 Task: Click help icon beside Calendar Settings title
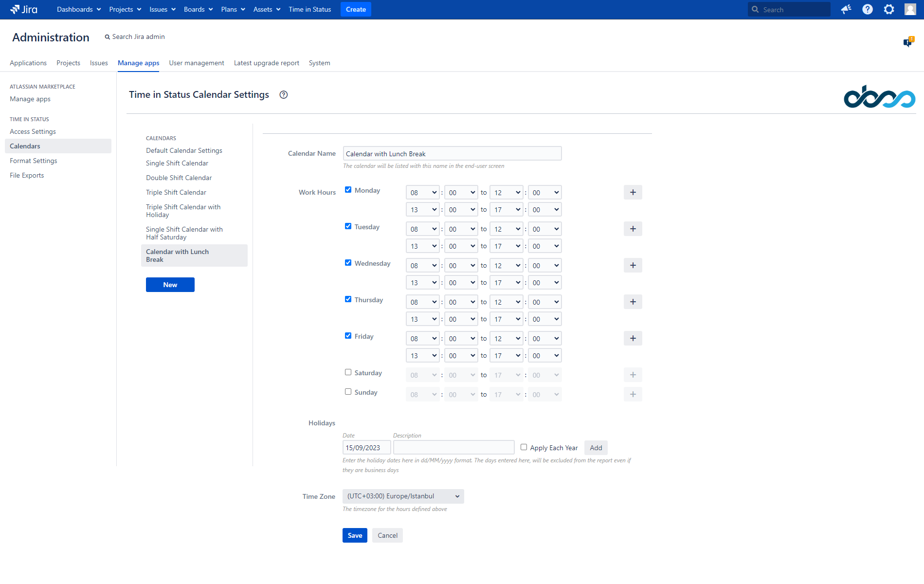(x=284, y=95)
